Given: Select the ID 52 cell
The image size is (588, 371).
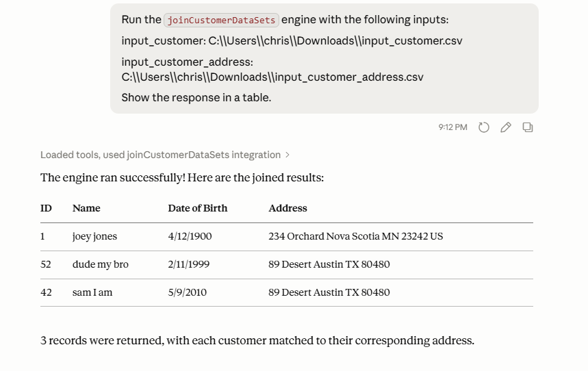Looking at the screenshot, I should click(46, 264).
